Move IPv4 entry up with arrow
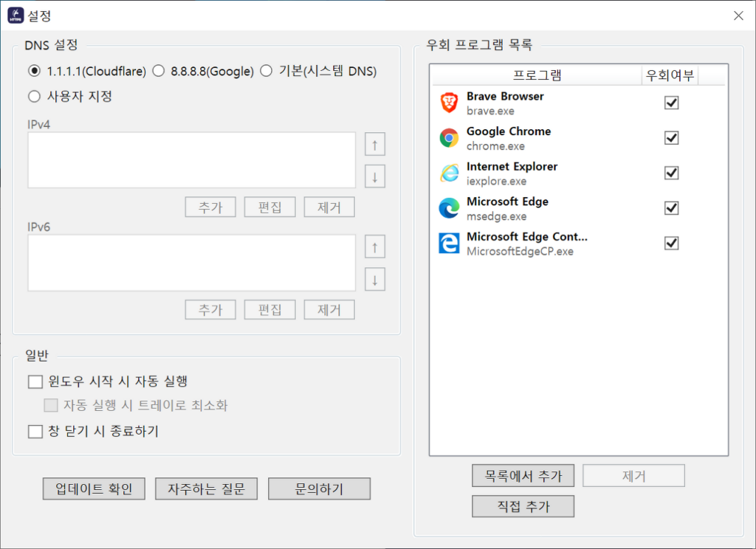 374,145
